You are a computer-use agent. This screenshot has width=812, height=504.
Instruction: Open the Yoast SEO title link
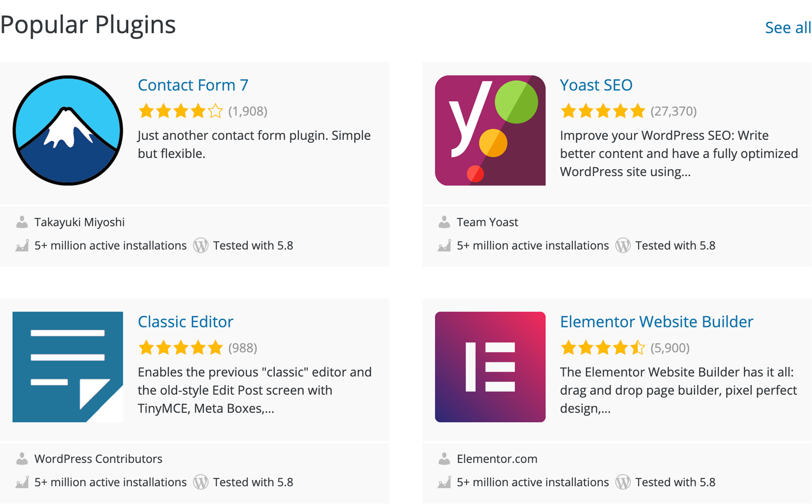tap(596, 85)
